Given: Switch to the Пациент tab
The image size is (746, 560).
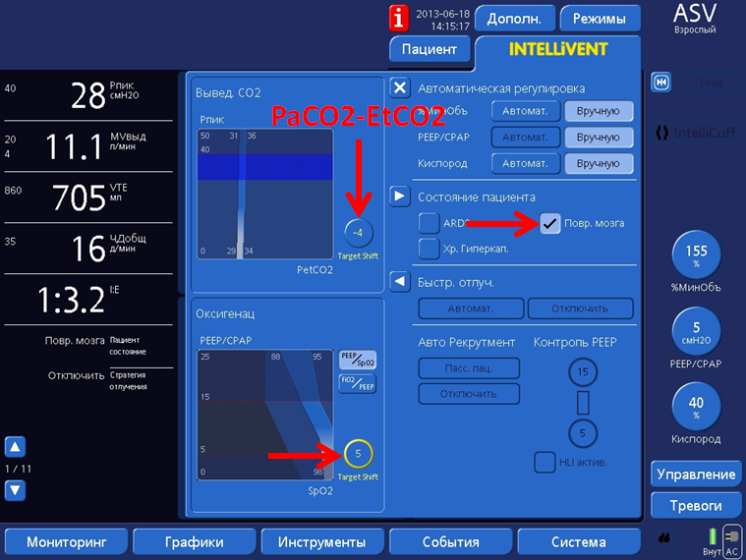Looking at the screenshot, I should 430,49.
